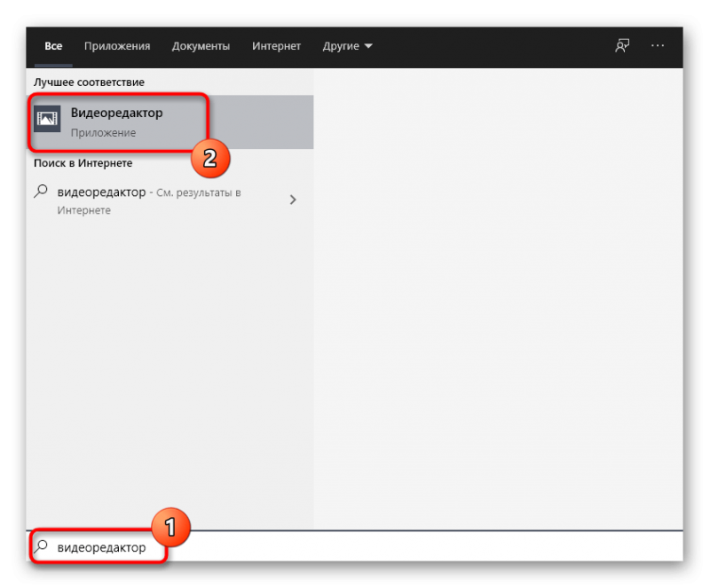Viewport: 710px width, 588px height.
Task: Click the magnifier icon beside the web result
Action: [41, 192]
